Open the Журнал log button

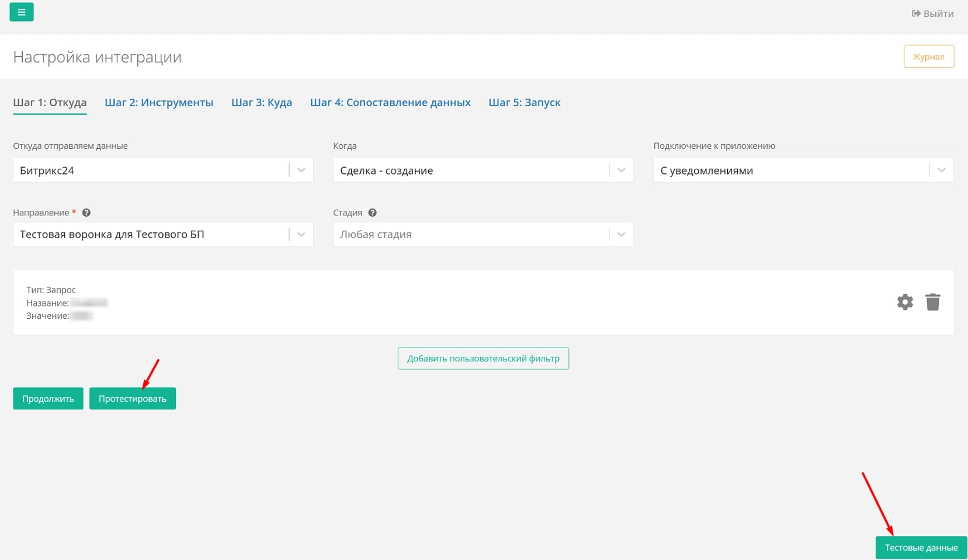point(928,57)
